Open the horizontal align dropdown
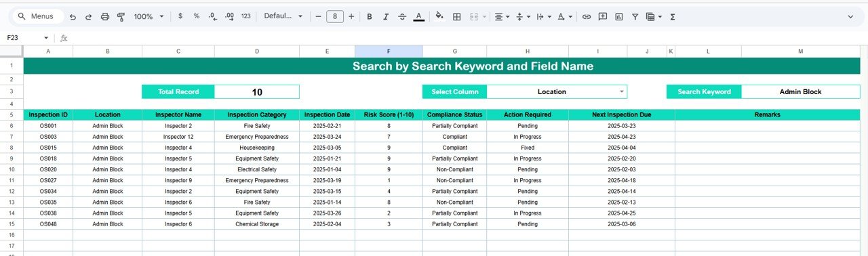Image resolution: width=868 pixels, height=256 pixels. [x=502, y=16]
